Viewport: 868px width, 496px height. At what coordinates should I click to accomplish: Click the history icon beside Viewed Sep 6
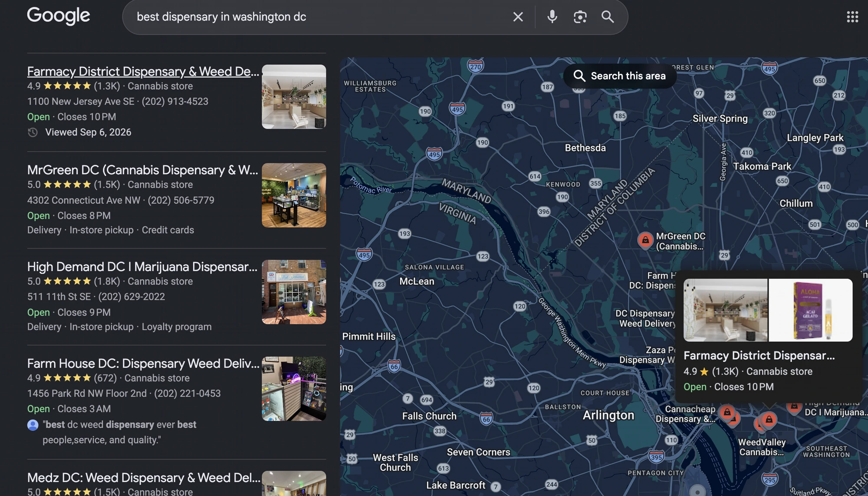point(33,132)
